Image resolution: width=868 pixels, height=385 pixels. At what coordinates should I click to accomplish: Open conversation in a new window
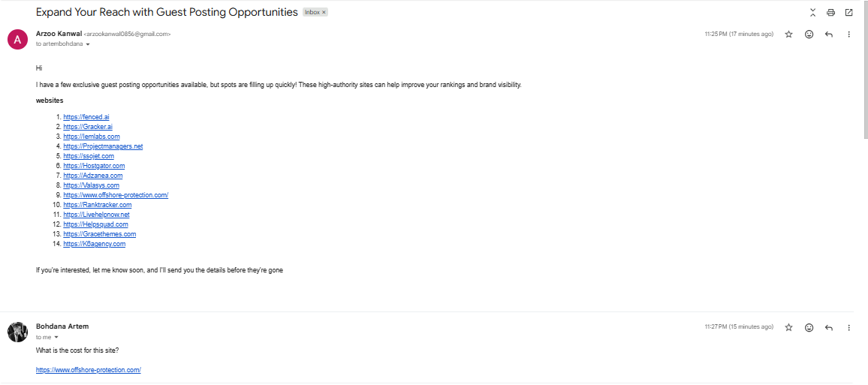point(848,13)
